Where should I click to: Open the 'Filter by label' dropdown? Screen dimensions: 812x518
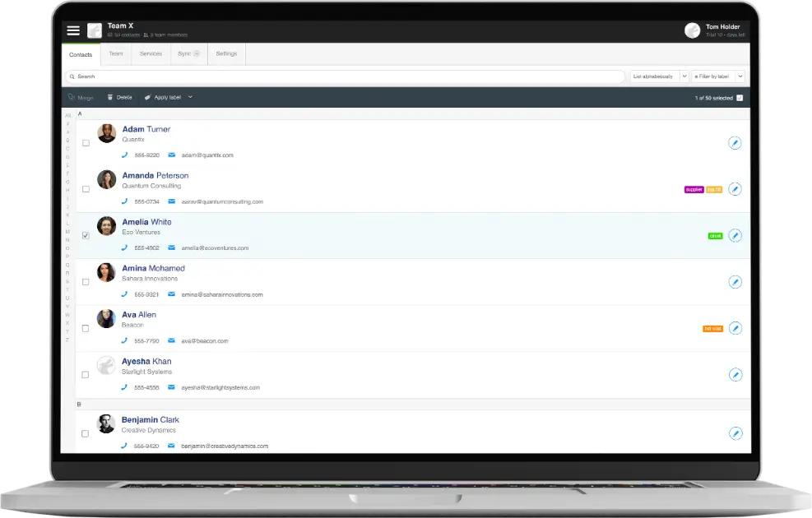coord(714,76)
